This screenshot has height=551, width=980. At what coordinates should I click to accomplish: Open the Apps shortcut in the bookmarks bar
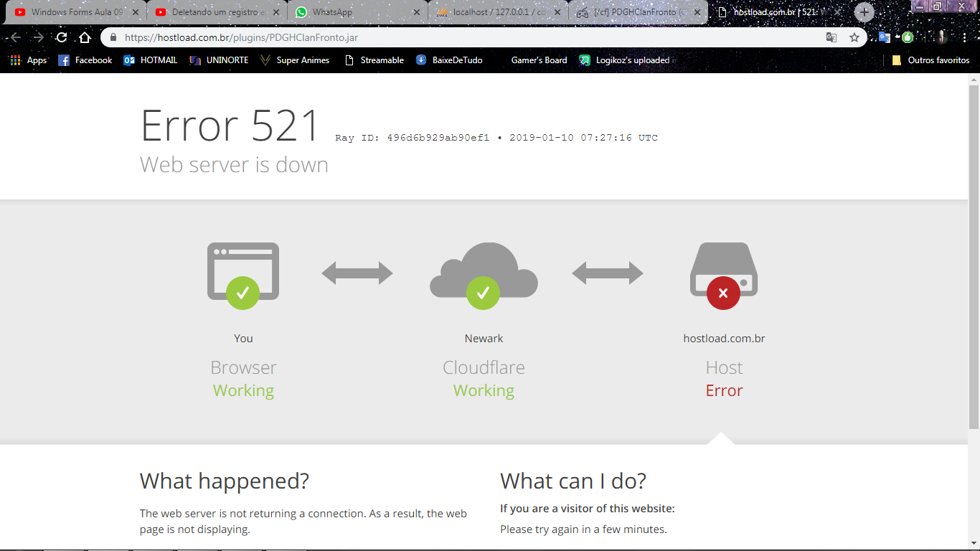29,60
